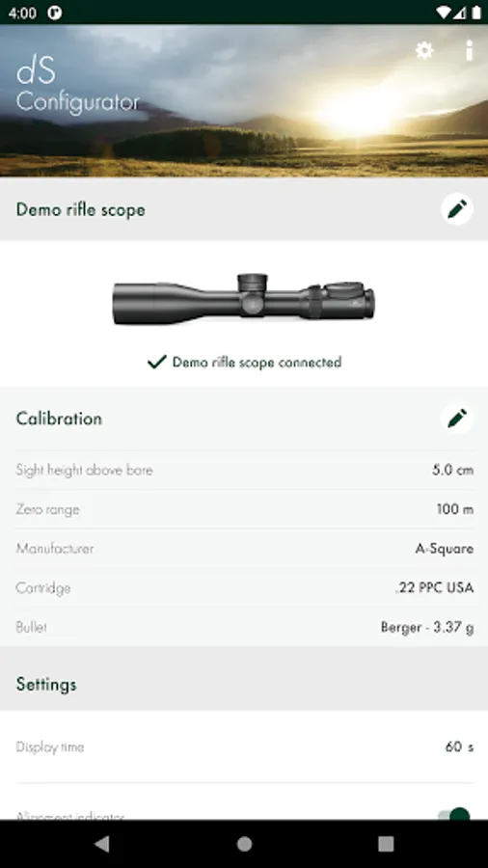Image resolution: width=488 pixels, height=868 pixels.
Task: Tap the rifle scope image
Action: (x=243, y=299)
